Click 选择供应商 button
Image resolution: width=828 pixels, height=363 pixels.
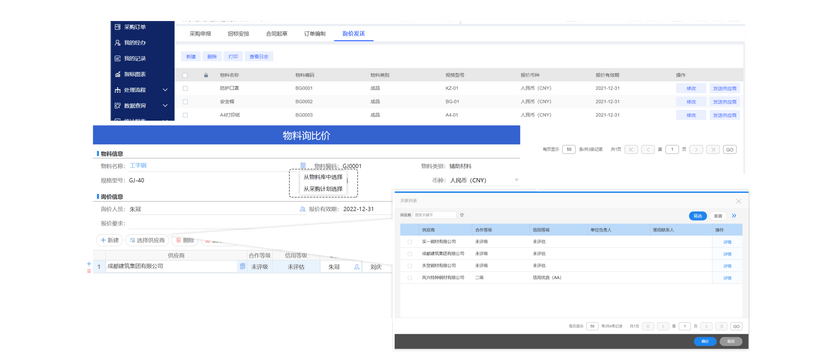coord(147,240)
